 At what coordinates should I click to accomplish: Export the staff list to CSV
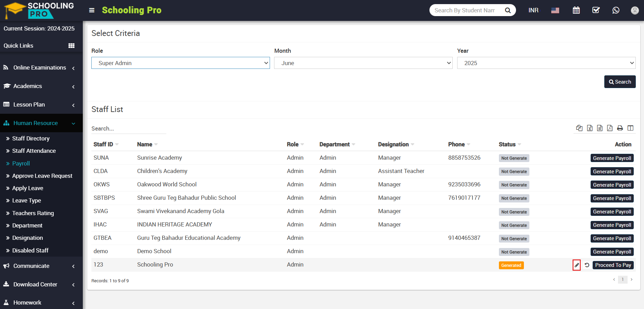tap(600, 128)
